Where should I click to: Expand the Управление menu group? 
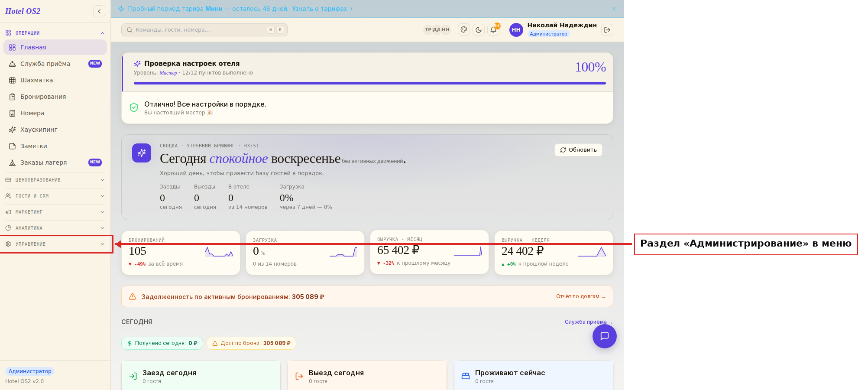[x=55, y=244]
